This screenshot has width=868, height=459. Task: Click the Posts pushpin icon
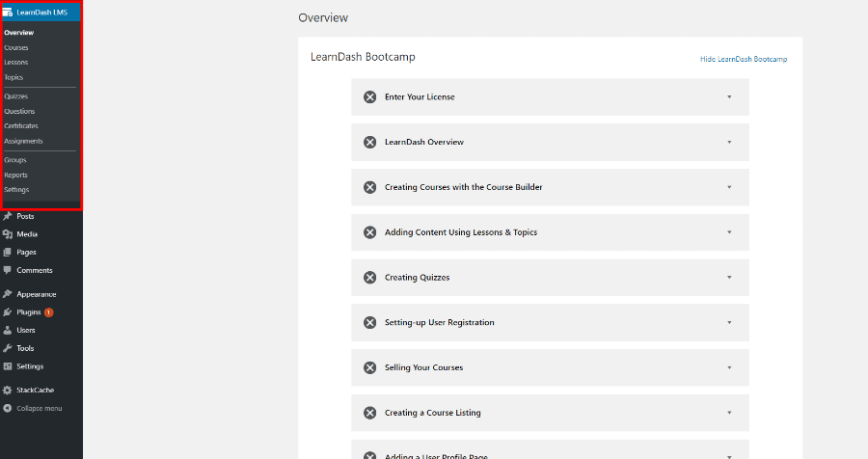[7, 216]
